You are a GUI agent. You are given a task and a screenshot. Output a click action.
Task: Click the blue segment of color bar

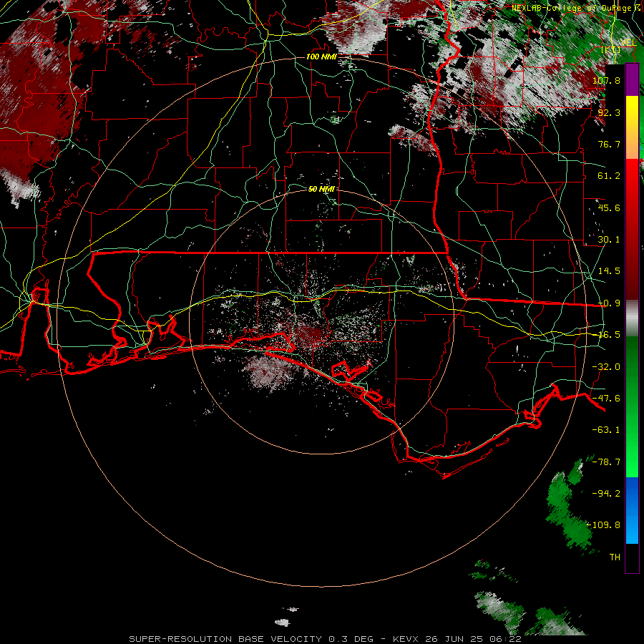point(632,510)
